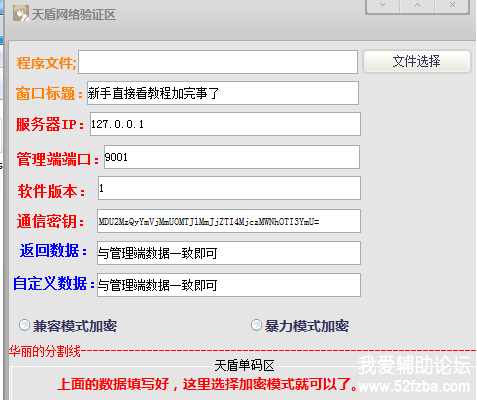Click the up-chevron button in the title bar
Image resolution: width=477 pixels, height=400 pixels.
[x=417, y=5]
